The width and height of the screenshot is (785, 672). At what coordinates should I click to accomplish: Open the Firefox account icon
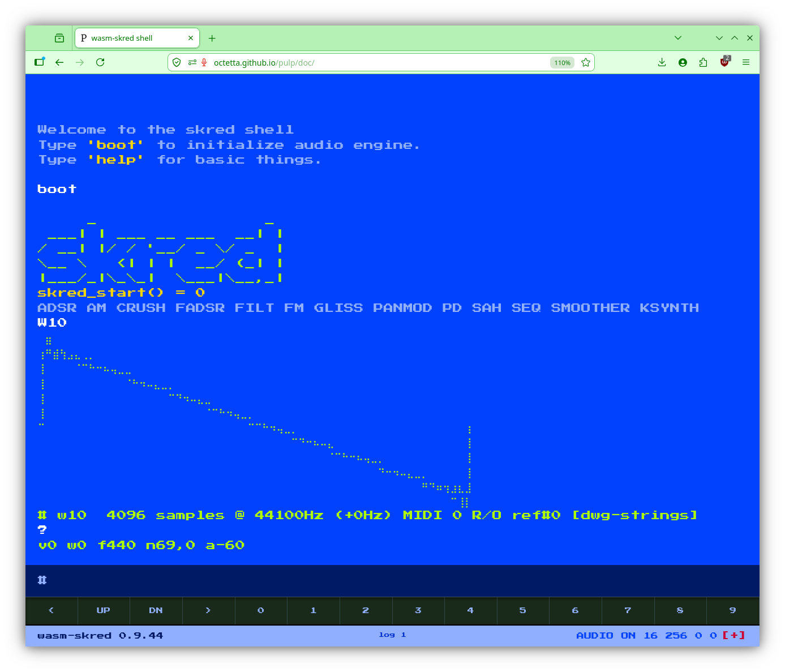point(683,62)
